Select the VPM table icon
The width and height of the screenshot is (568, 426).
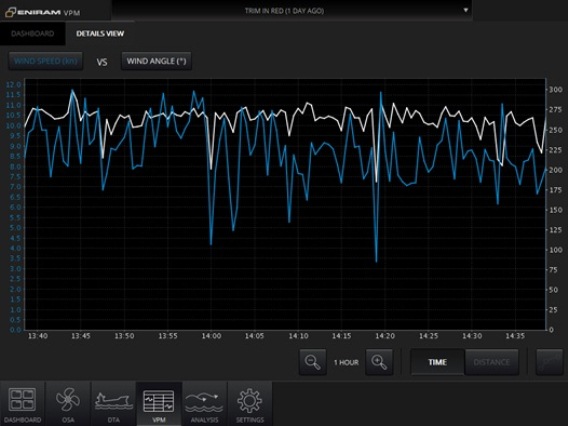pos(159,403)
